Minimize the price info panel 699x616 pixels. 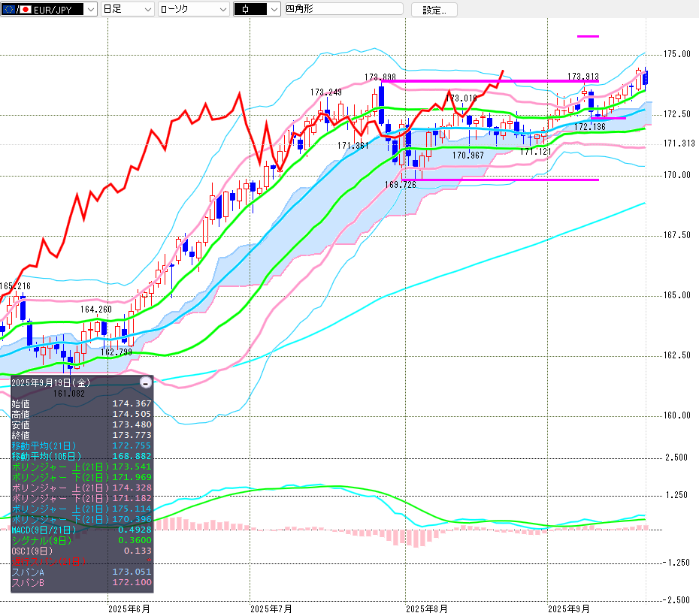pyautogui.click(x=145, y=382)
